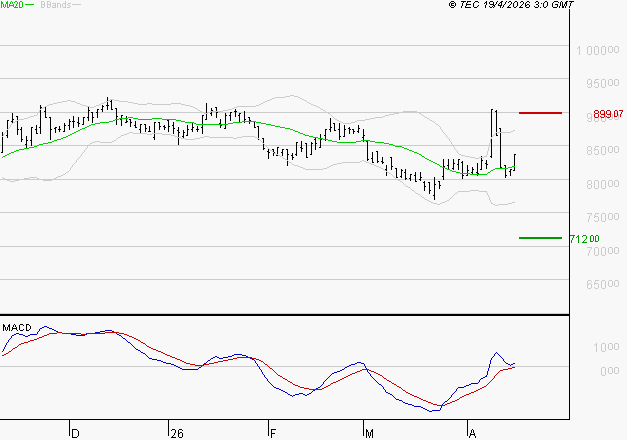Click the MACD panel label
The width and height of the screenshot is (627, 440).
[17, 327]
